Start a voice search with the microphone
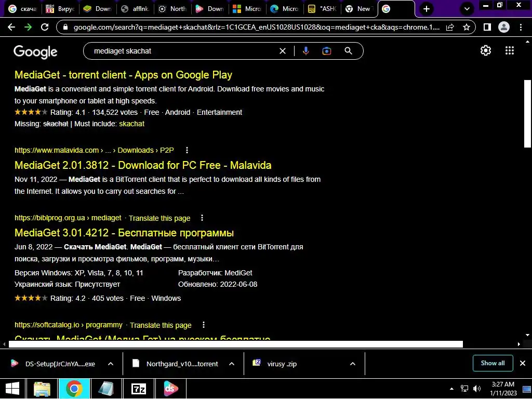This screenshot has height=399, width=532. coord(305,51)
